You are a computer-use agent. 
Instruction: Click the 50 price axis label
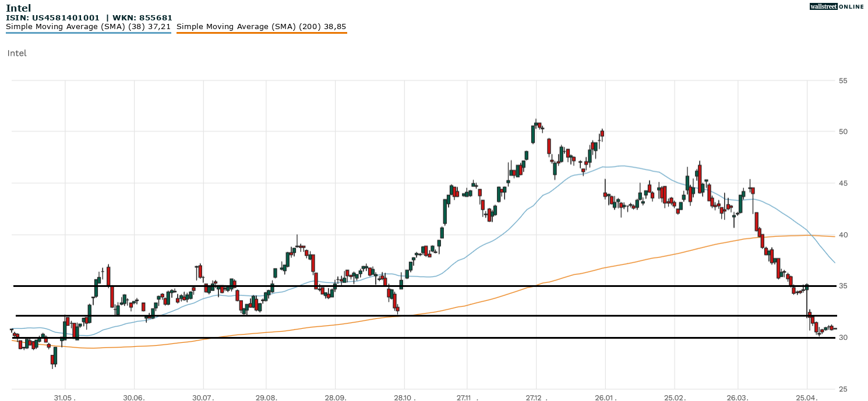[843, 132]
